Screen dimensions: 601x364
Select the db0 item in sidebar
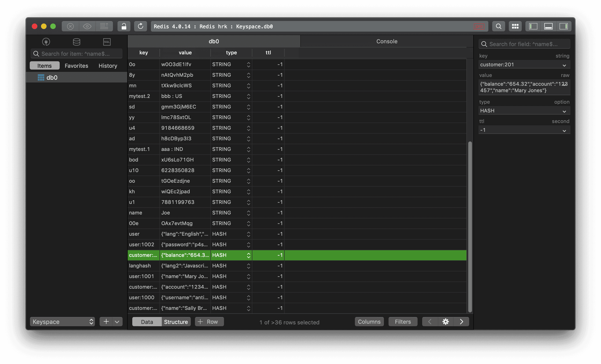pyautogui.click(x=76, y=78)
